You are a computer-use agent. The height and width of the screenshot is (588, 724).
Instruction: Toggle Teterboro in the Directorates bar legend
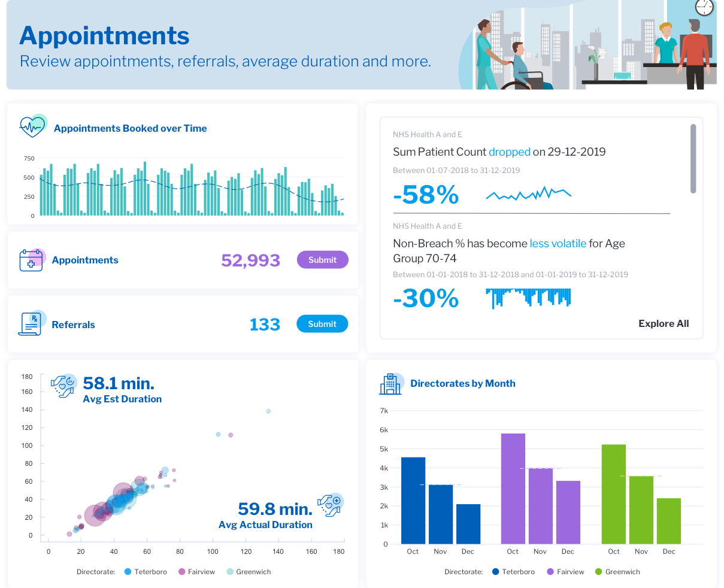click(x=513, y=572)
